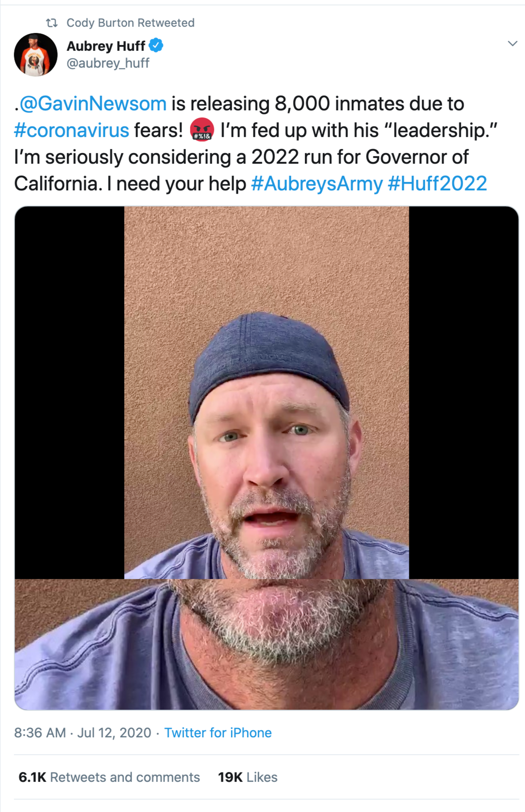Open the Cody Burton Retweeted label
This screenshot has width=525, height=812.
[130, 23]
